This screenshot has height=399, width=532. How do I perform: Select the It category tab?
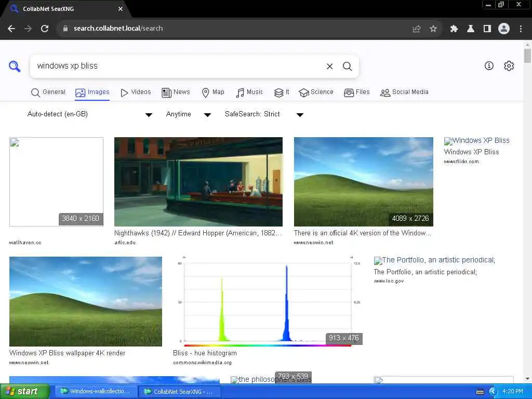281,92
